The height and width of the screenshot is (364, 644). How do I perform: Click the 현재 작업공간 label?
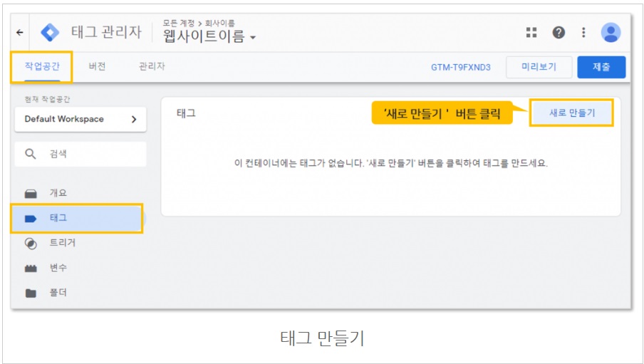point(47,100)
